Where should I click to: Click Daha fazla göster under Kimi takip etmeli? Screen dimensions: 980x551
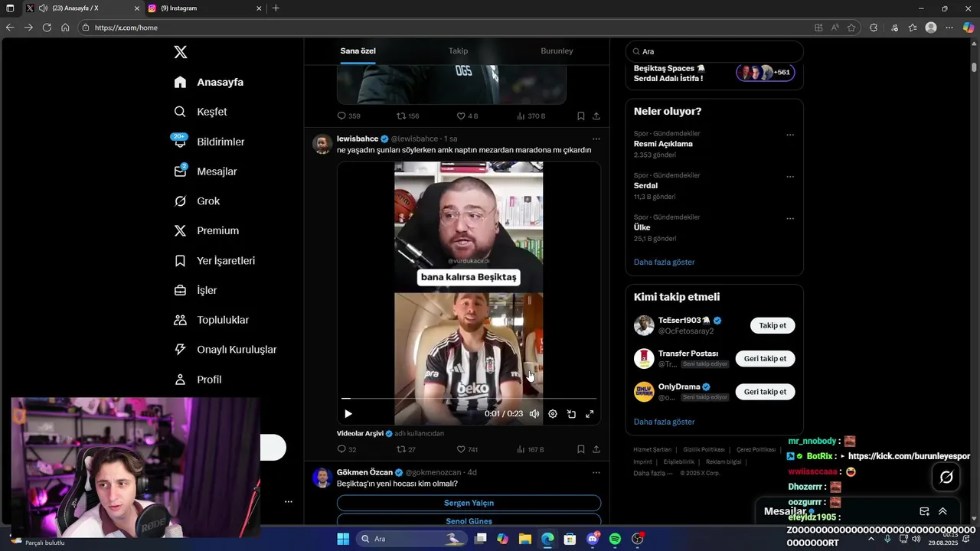[664, 422]
